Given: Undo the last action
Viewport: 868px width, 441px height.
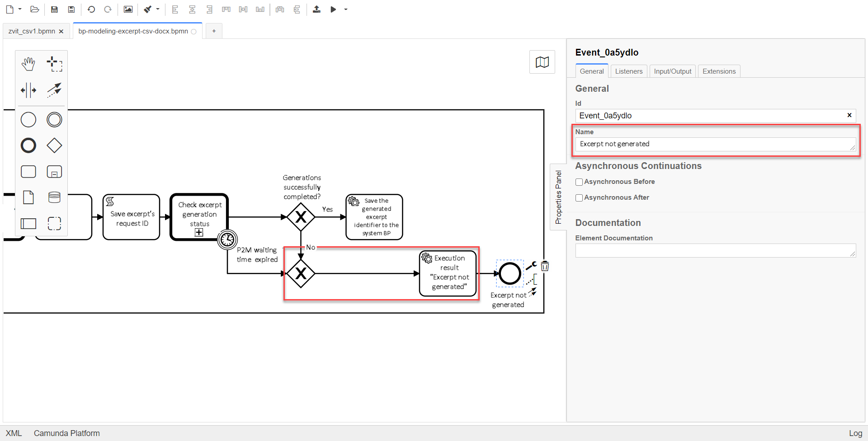Looking at the screenshot, I should (x=91, y=9).
